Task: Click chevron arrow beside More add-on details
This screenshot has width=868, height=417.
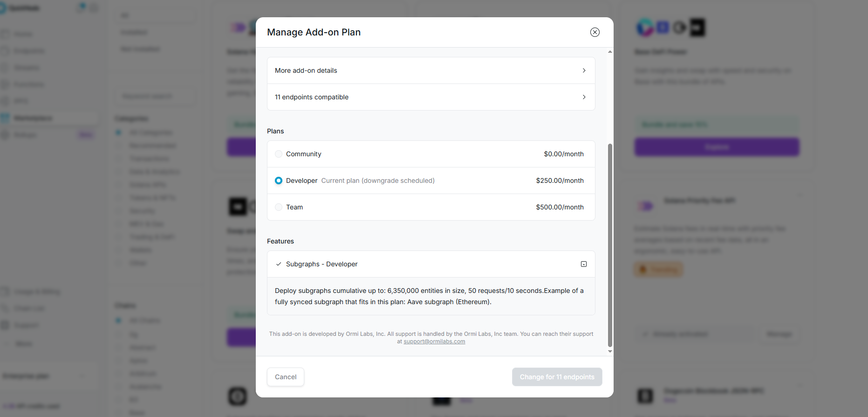Action: click(x=584, y=70)
